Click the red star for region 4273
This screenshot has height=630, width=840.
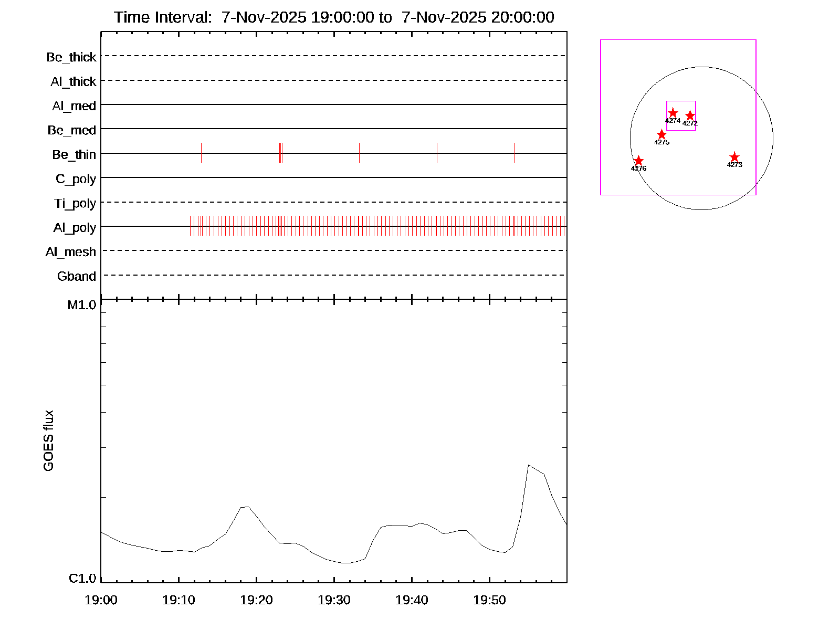click(x=734, y=157)
